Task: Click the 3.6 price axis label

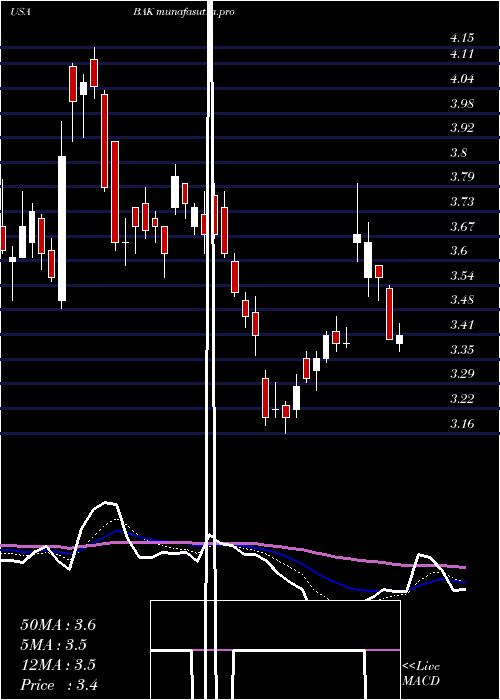Action: point(458,251)
